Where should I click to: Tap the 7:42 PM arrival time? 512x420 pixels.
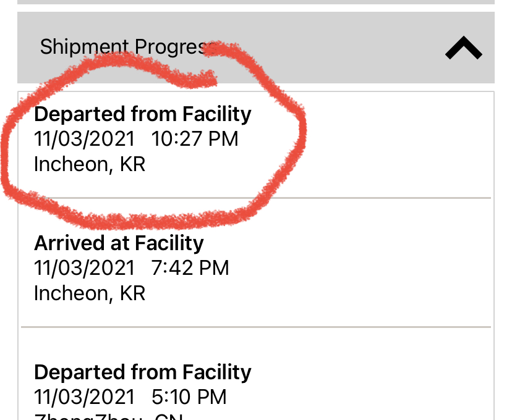click(x=190, y=268)
